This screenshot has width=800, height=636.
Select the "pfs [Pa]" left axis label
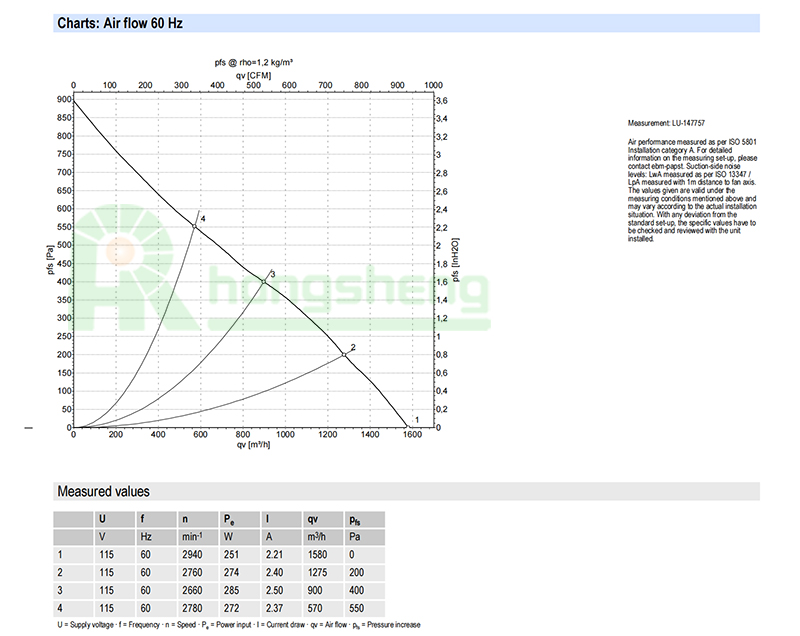(50, 260)
